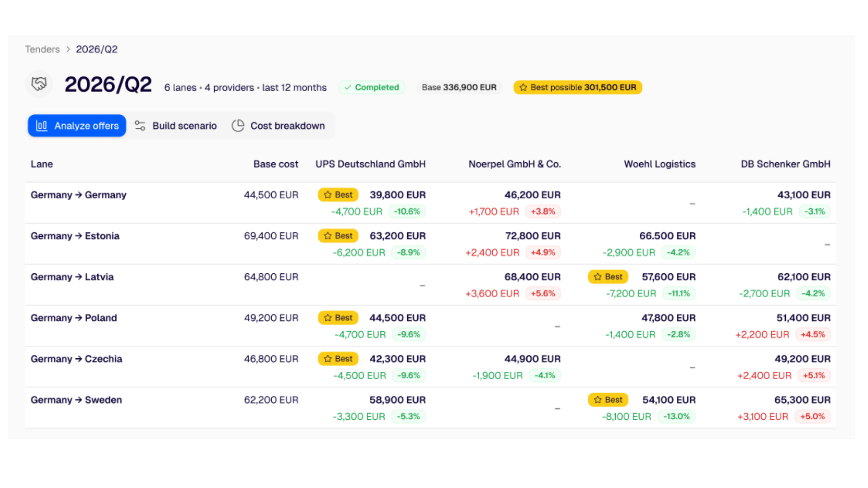The width and height of the screenshot is (868, 488).
Task: Click the UPS Deutschland GmbH column header
Action: pyautogui.click(x=371, y=164)
